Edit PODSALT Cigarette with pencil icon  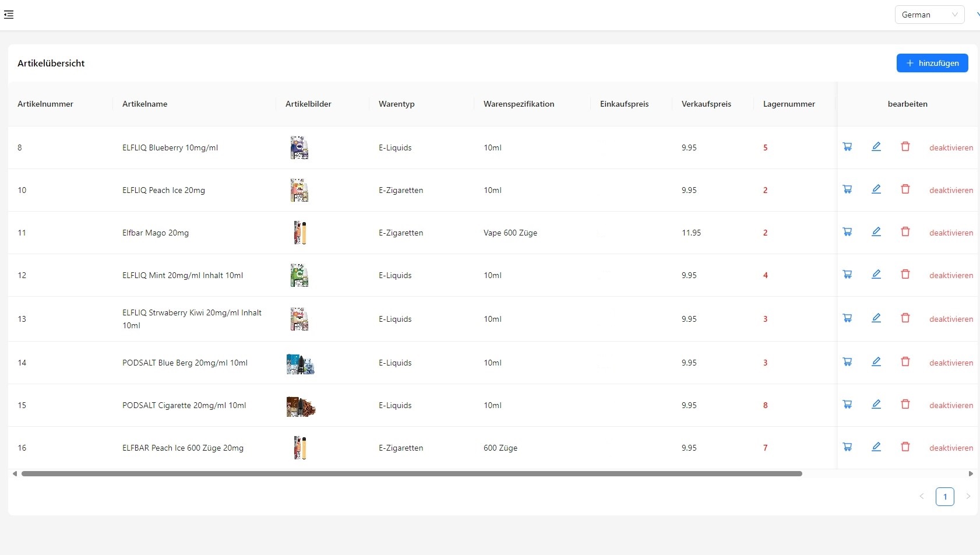(x=876, y=405)
